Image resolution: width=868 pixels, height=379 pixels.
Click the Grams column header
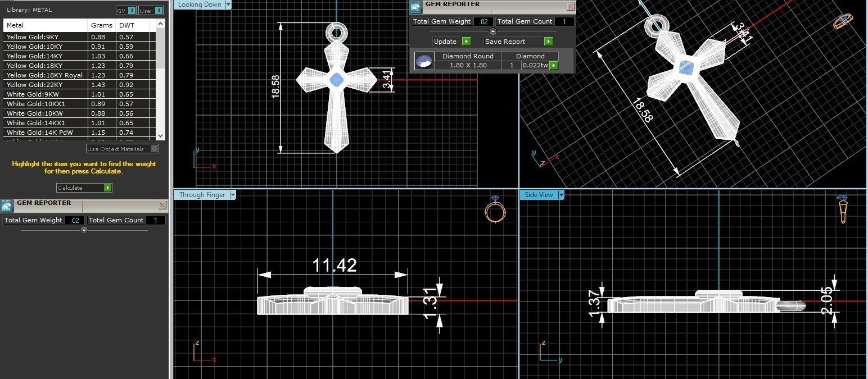click(102, 25)
